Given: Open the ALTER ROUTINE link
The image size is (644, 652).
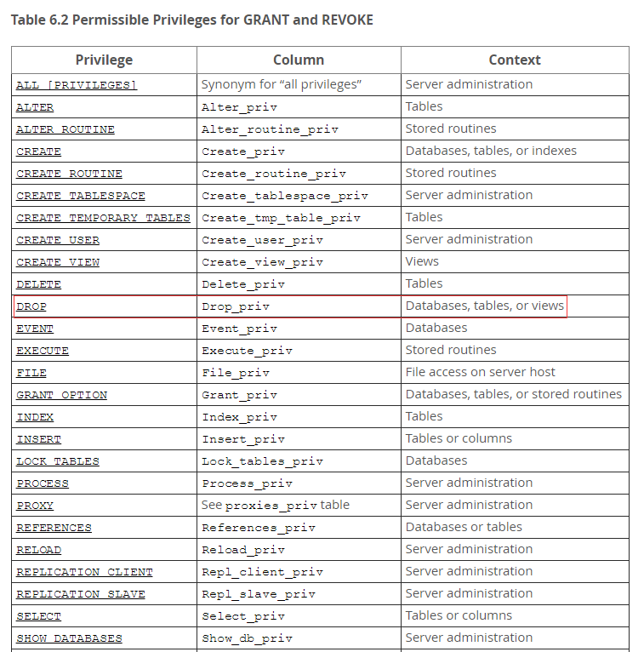Looking at the screenshot, I should (66, 129).
